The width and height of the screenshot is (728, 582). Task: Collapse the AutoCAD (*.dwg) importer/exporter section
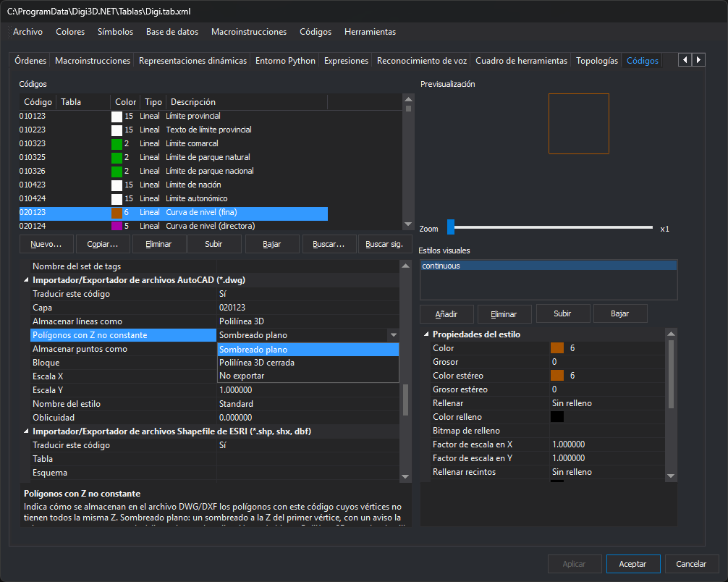point(27,280)
